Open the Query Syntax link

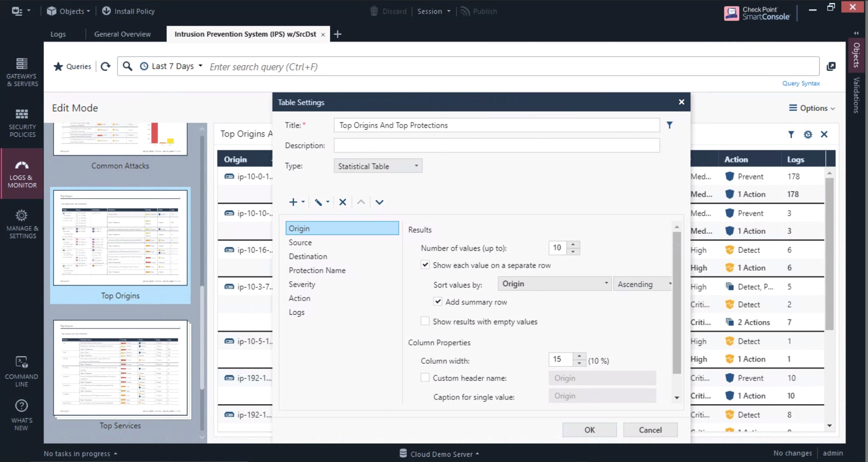pyautogui.click(x=801, y=84)
